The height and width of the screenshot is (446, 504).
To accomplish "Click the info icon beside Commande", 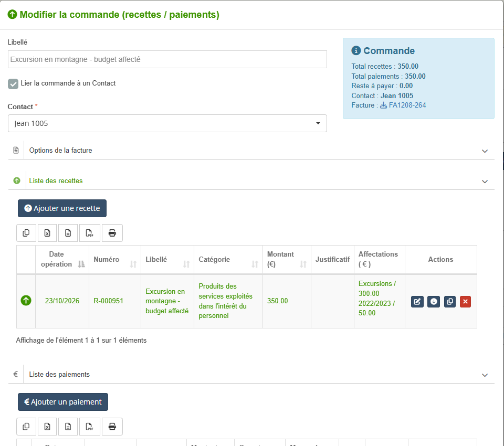I will tap(356, 50).
